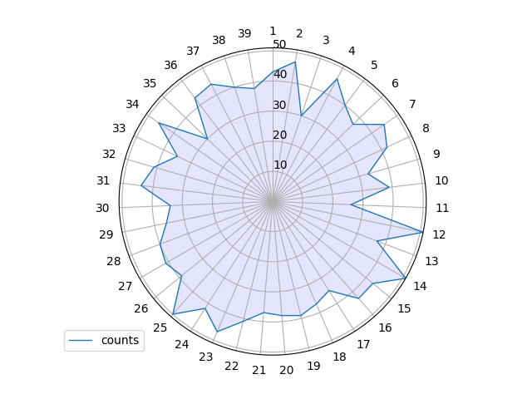
Task: Click angular label 30 on the left
Action: tap(102, 208)
